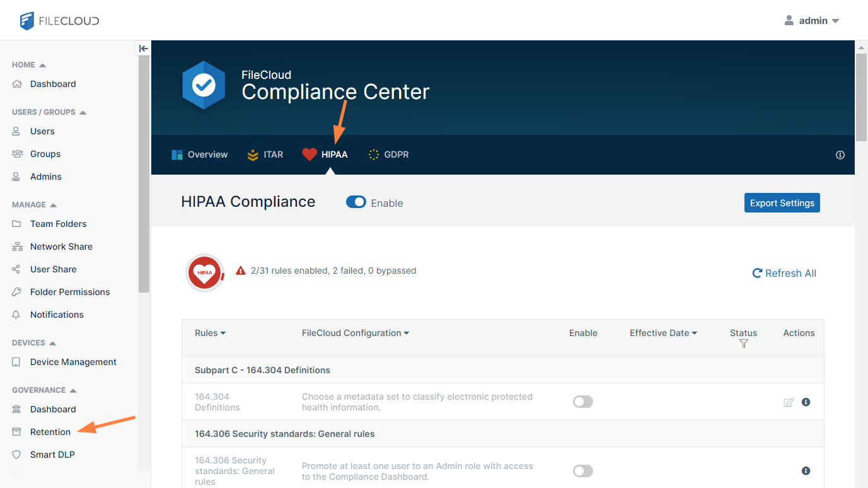
Task: Toggle the HIPAA Compliance Enable switch
Action: pyautogui.click(x=356, y=202)
